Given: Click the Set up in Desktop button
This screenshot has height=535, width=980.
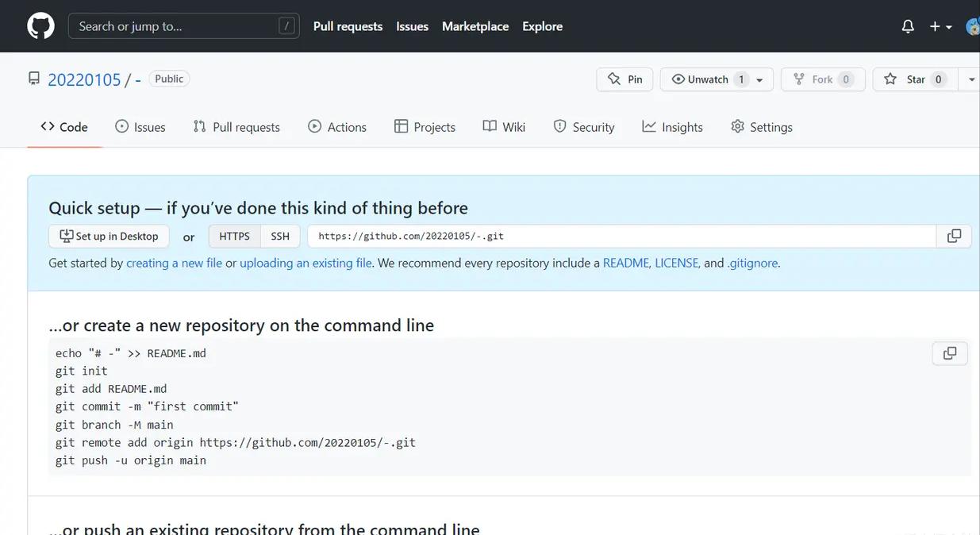Looking at the screenshot, I should [x=108, y=236].
